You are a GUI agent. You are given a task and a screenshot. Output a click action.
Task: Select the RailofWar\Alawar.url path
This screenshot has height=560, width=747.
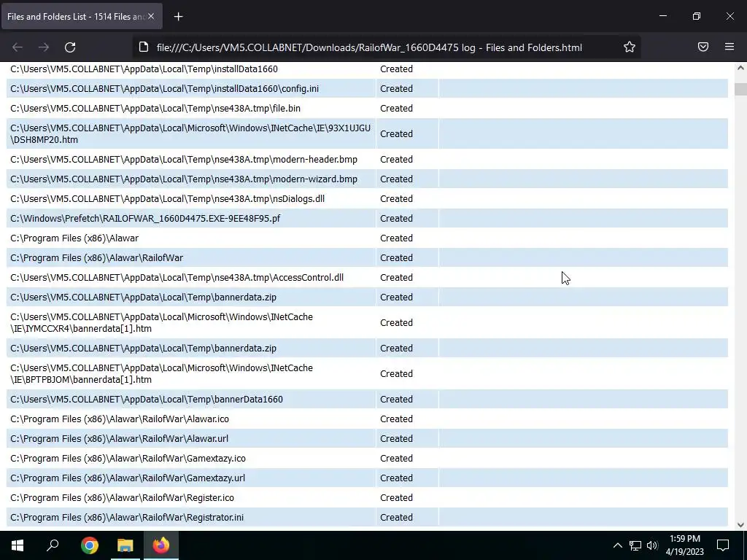tap(119, 438)
